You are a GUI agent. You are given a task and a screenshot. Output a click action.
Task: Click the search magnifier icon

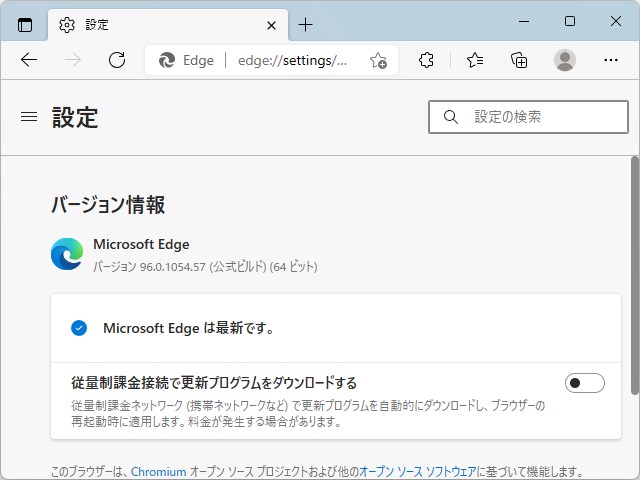click(451, 117)
